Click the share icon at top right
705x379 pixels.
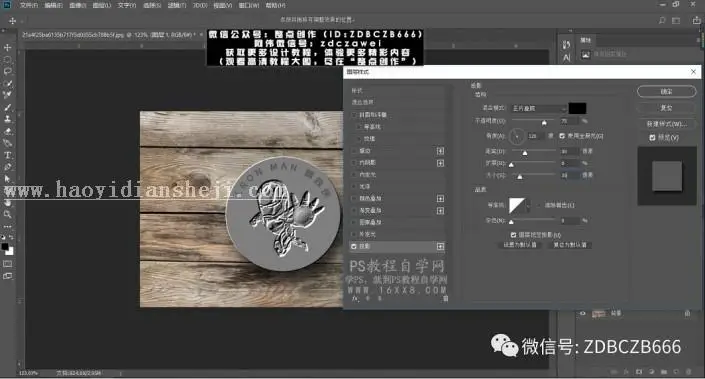696,20
